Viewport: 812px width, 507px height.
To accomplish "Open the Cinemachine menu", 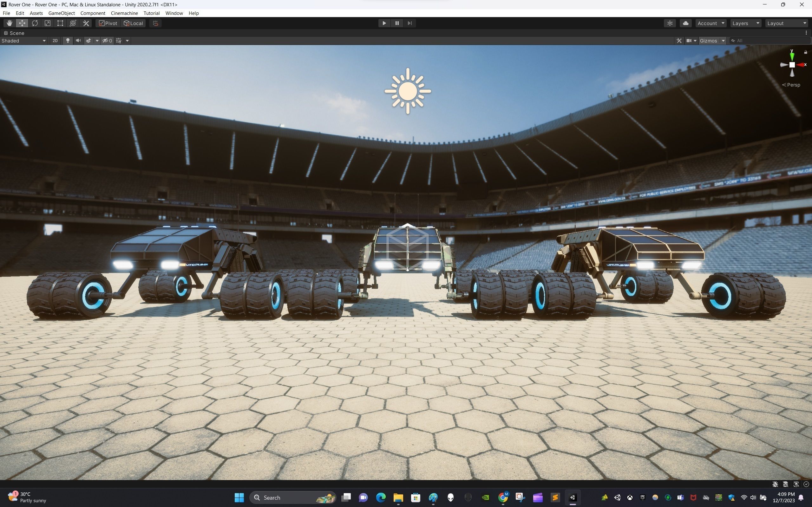I will [x=124, y=13].
